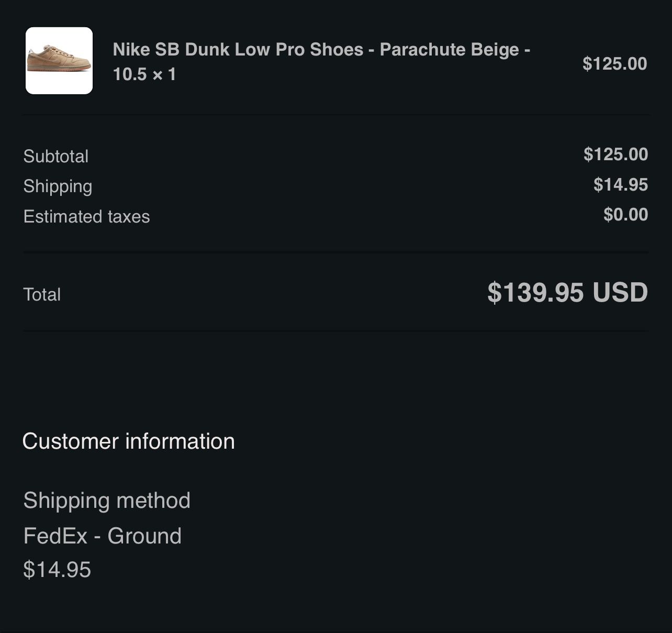Click the $14.95 shipping amount in summary
This screenshot has width=672, height=633.
pos(621,185)
